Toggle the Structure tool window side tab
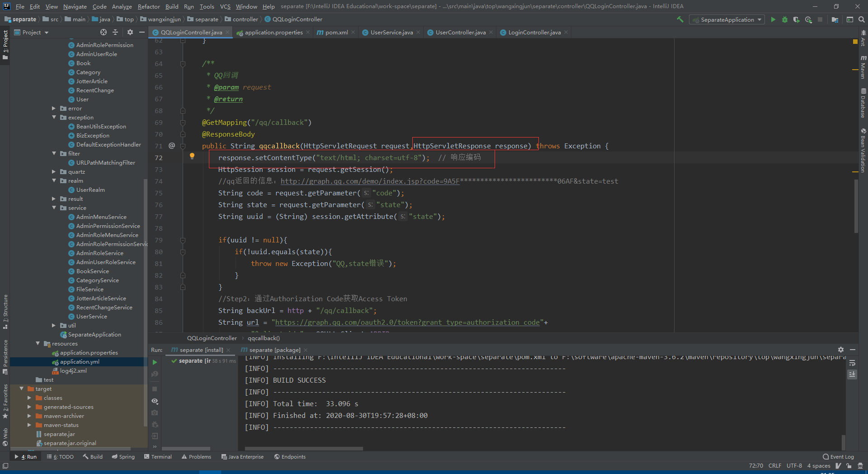Screen dimensions: 868x474 [5, 312]
